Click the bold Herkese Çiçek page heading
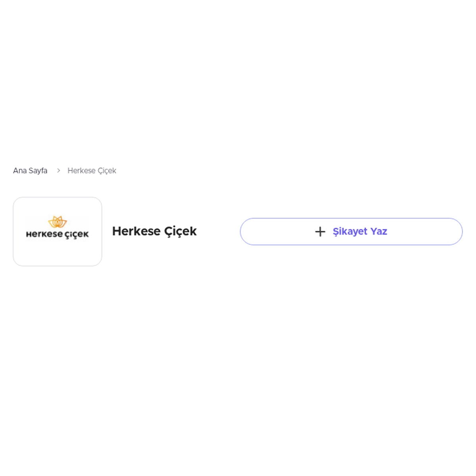Screen dimensions: 476x476 click(154, 231)
